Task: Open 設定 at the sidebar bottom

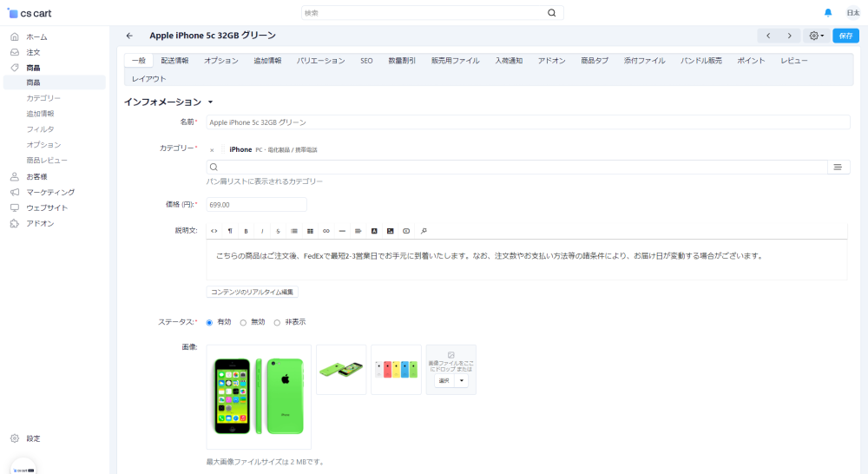Action: [33, 438]
